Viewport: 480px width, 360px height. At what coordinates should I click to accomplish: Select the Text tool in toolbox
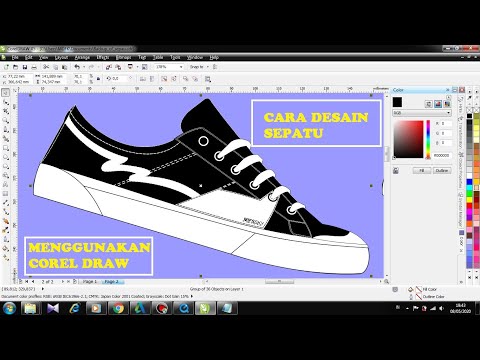coord(6,184)
